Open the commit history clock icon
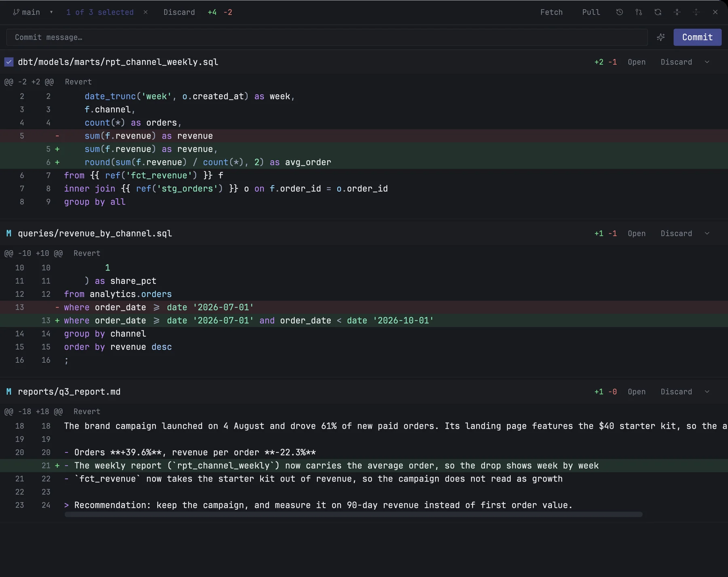The width and height of the screenshot is (728, 577). [x=619, y=12]
